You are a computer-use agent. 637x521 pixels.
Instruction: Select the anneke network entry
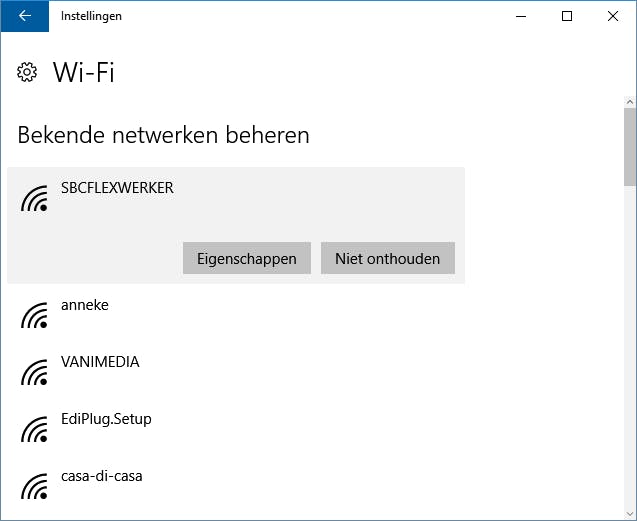click(x=85, y=305)
